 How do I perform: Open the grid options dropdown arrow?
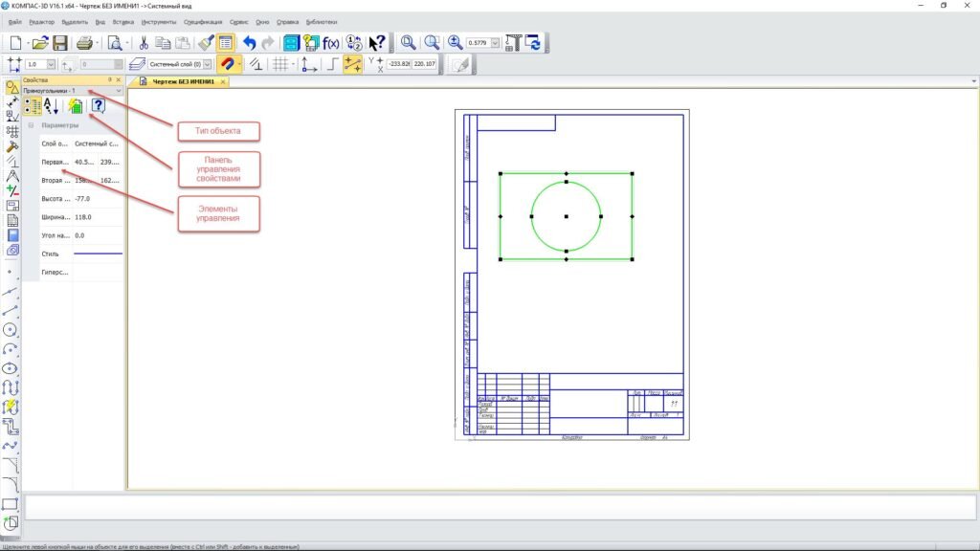coord(293,64)
